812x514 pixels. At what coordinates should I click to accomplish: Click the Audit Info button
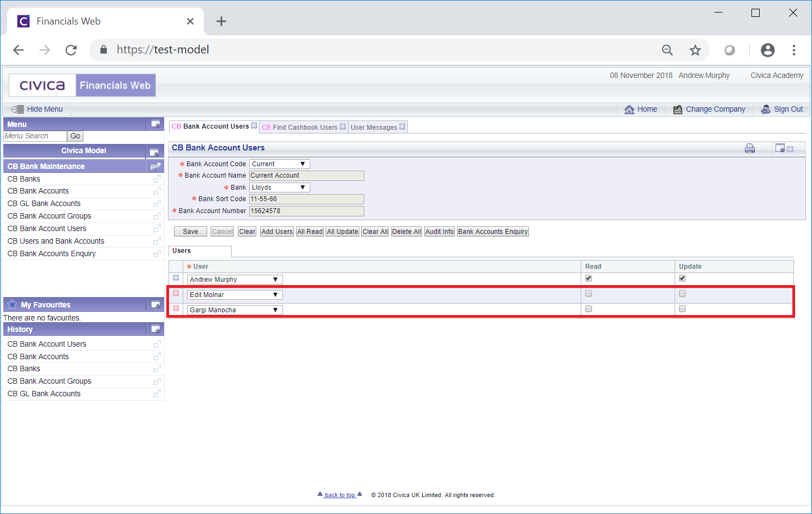[440, 232]
